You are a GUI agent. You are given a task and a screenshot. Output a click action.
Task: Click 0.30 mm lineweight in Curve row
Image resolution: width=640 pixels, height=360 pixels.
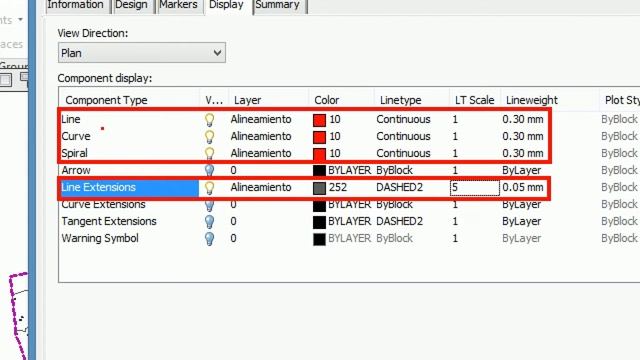523,136
